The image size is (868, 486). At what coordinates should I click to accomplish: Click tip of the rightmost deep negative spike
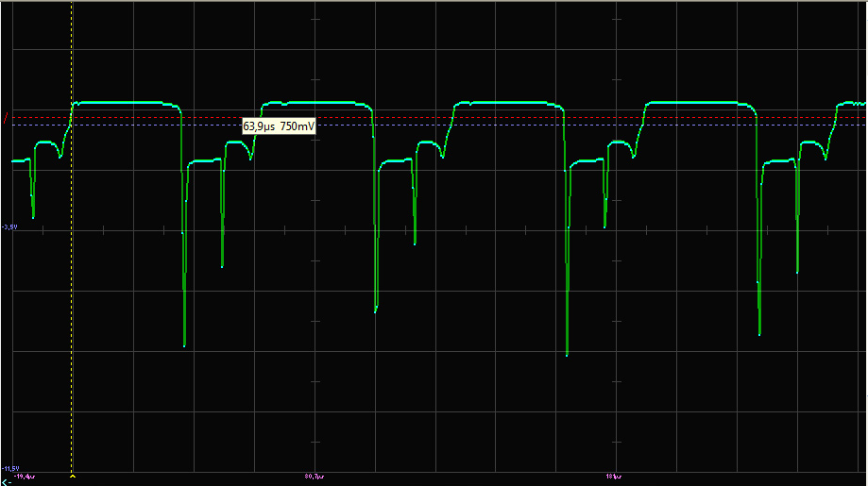click(759, 334)
